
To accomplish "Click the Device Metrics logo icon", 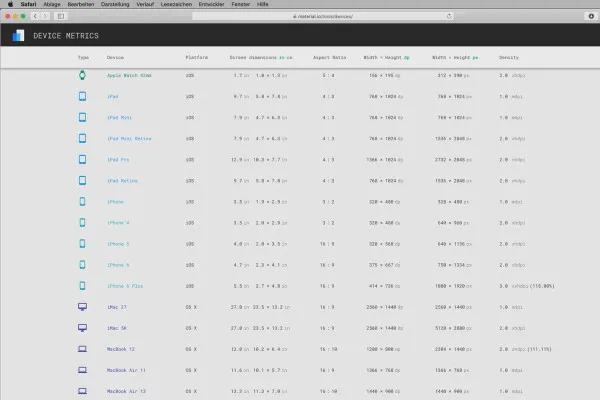I will coord(18,36).
